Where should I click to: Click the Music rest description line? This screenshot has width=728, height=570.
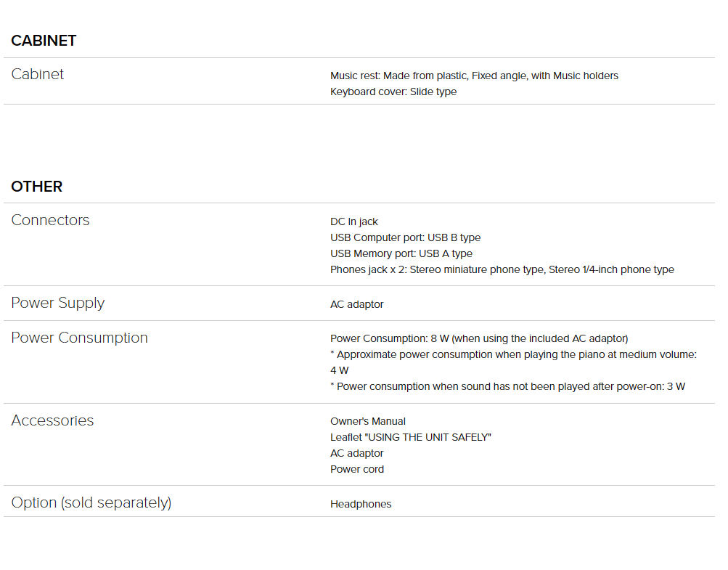point(474,76)
